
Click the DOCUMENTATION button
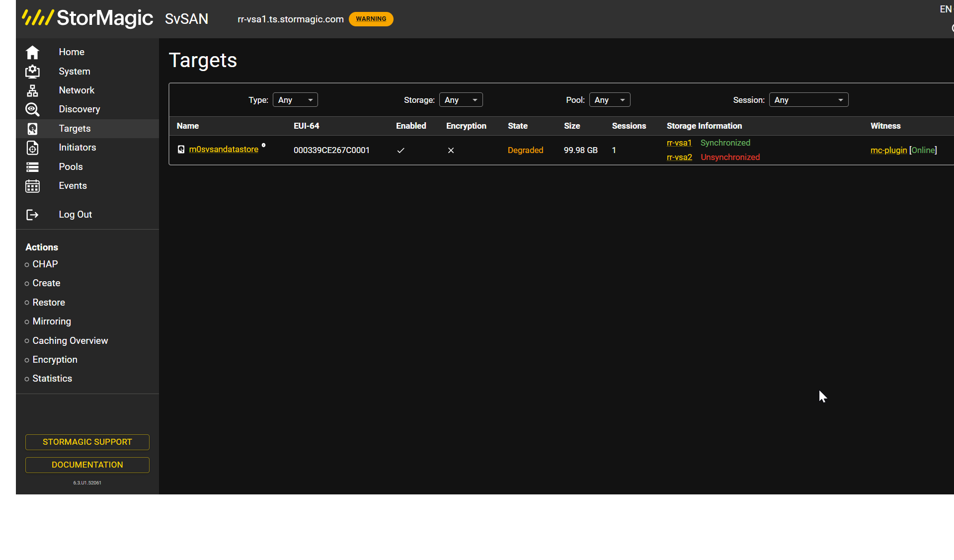point(87,465)
